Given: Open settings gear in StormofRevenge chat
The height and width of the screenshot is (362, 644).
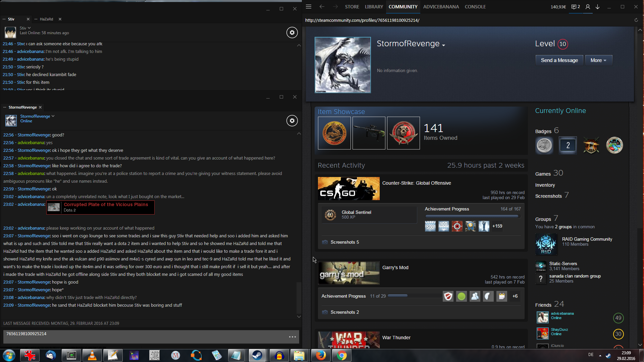Looking at the screenshot, I should point(292,121).
